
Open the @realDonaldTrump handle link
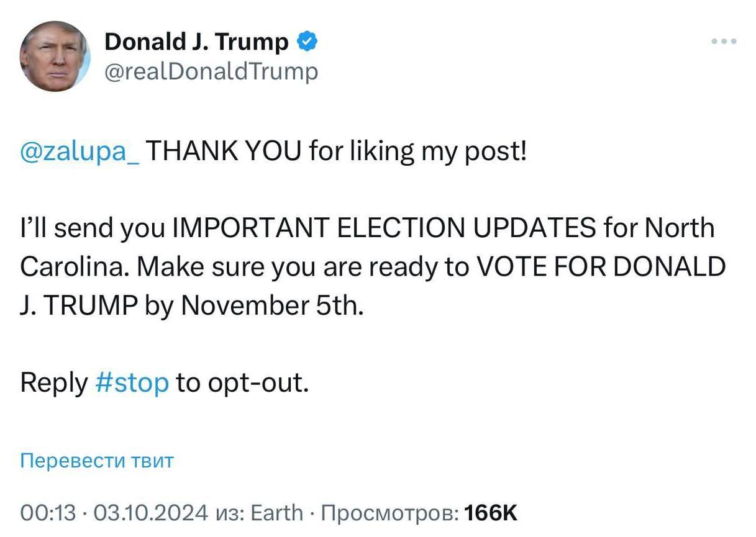[211, 71]
